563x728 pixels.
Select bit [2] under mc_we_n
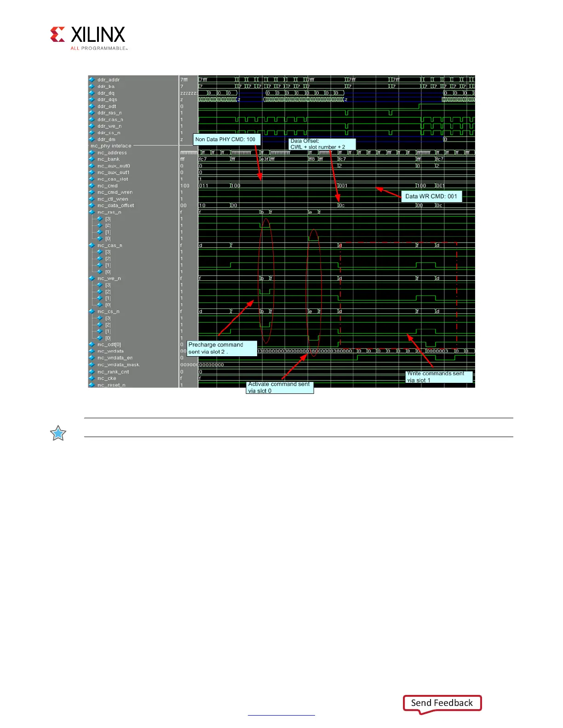point(108,292)
